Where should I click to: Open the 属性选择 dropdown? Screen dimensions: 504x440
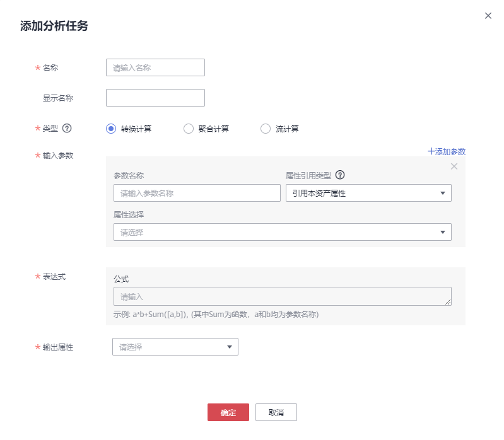282,232
